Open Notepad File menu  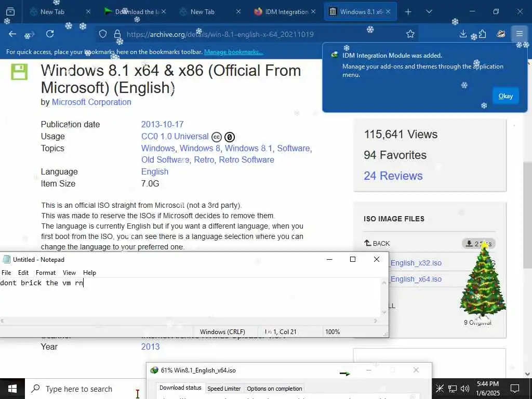[6, 273]
